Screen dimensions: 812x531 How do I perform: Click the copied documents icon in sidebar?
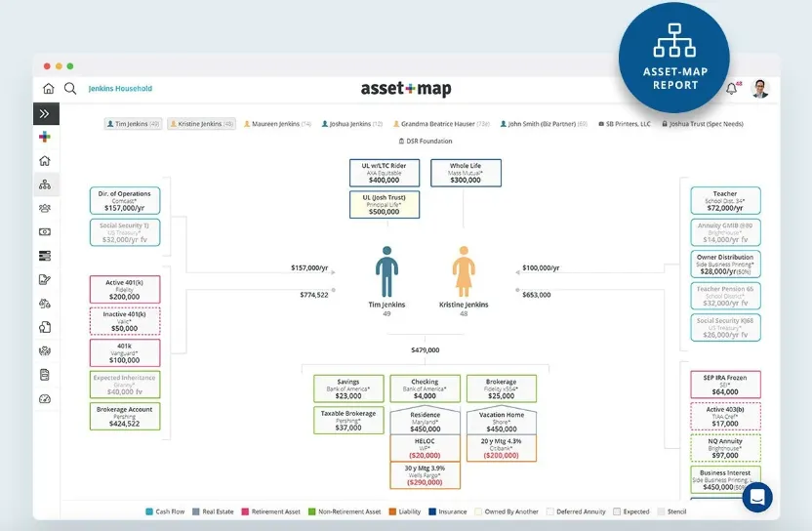pos(45,327)
